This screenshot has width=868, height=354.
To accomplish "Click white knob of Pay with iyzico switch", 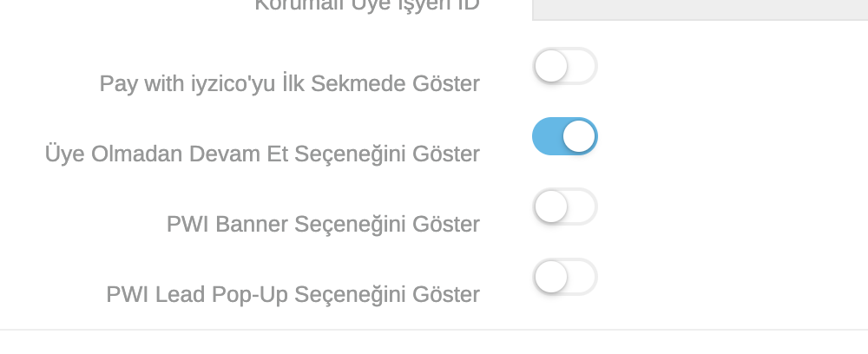I will coord(551,66).
